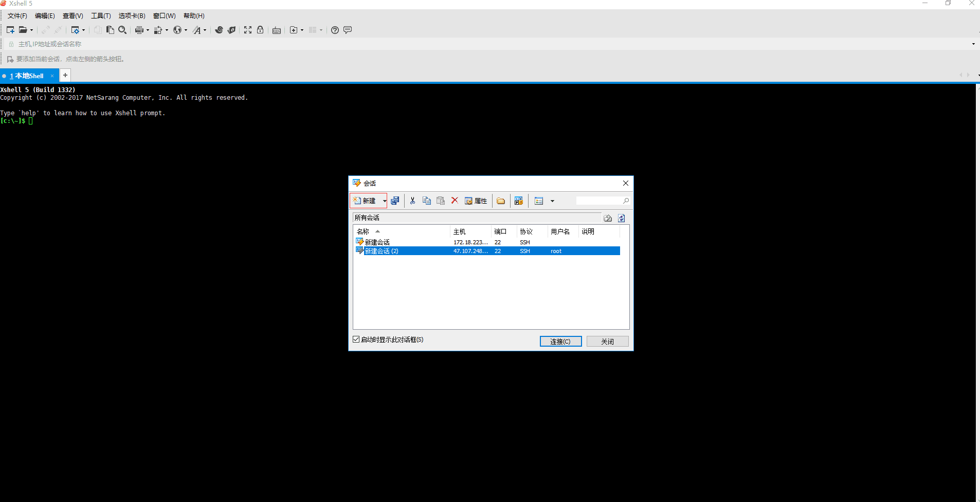Open the 工具(T) menu
Image resolution: width=980 pixels, height=502 pixels.
point(101,16)
